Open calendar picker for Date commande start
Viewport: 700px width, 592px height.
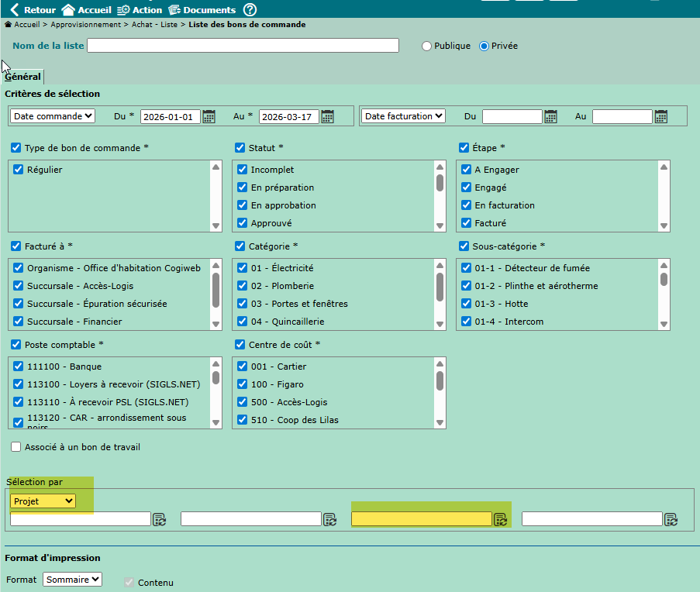point(209,116)
